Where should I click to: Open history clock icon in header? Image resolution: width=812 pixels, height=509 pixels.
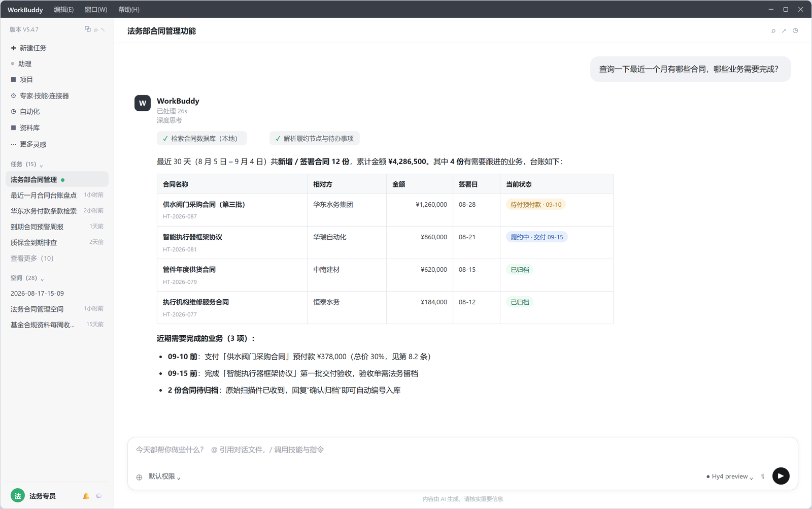[x=795, y=31]
